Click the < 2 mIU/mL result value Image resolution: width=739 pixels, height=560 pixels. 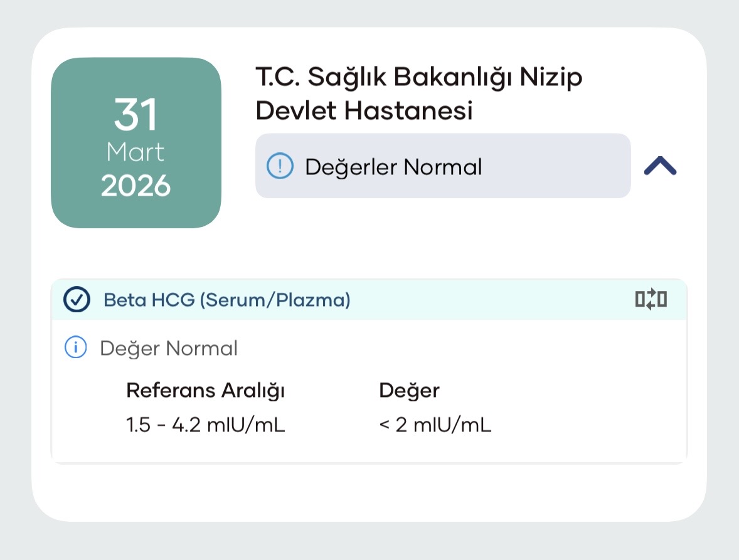(x=435, y=426)
